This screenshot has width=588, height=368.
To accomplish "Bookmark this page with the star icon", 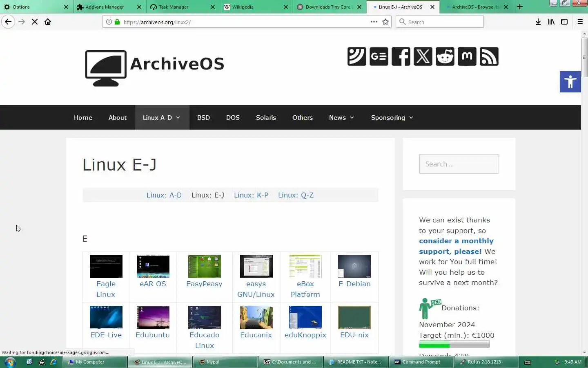I will (x=385, y=22).
